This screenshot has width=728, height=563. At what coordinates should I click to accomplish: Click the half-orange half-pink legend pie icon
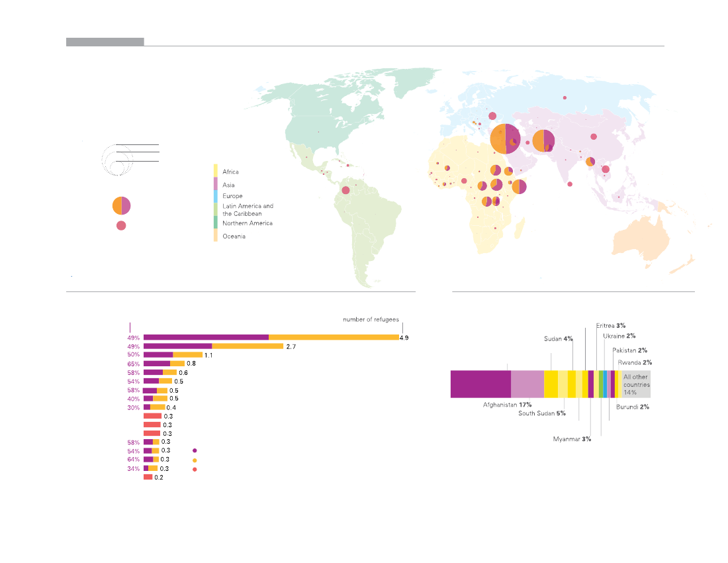(121, 206)
